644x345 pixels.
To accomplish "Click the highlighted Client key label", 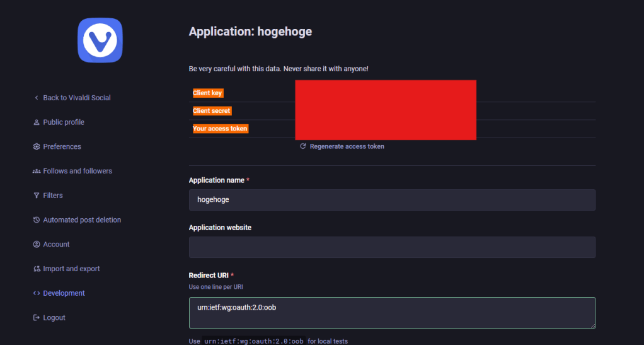I will point(207,93).
